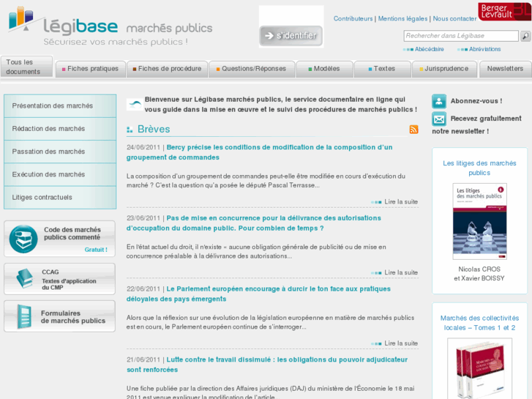Open the Contributeurs link
Screen dimensions: 532x399
(353, 19)
